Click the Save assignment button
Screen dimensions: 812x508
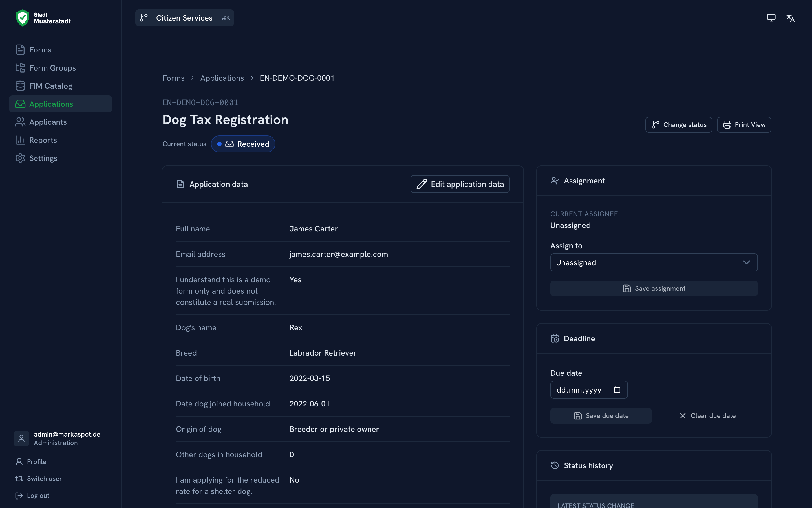[654, 288]
